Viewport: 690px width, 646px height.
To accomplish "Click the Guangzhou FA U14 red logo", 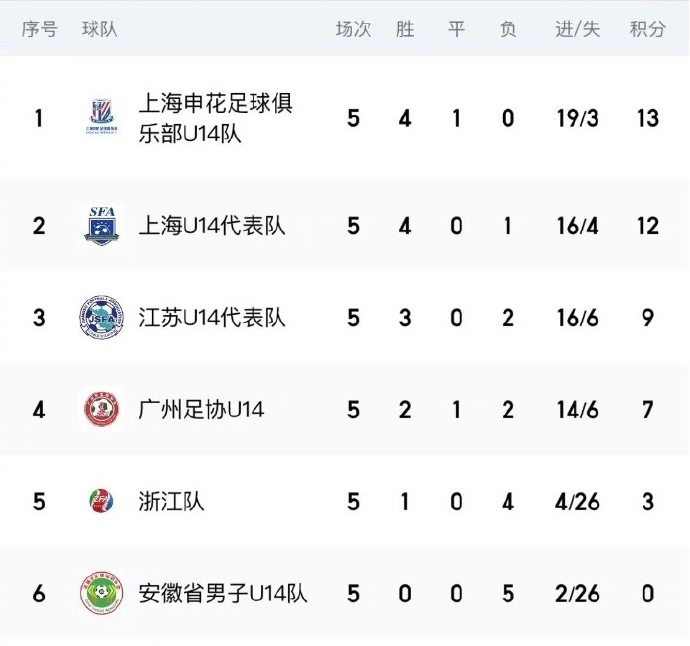I will coord(102,409).
